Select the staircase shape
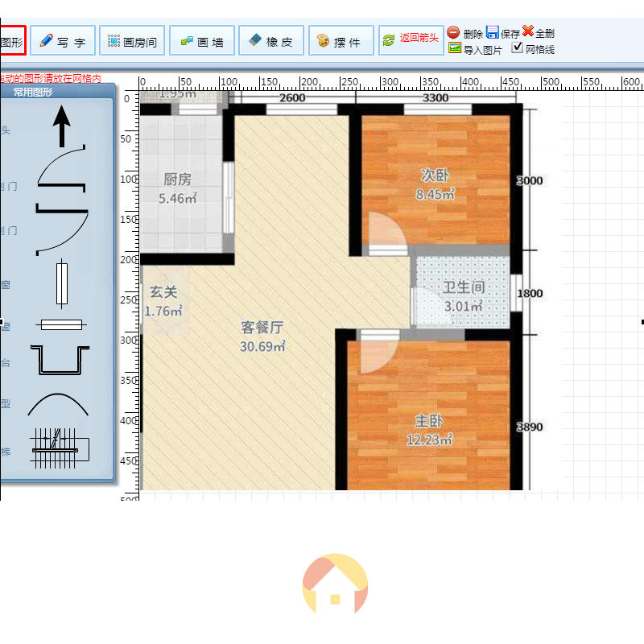This screenshot has height=644, width=644. [x=60, y=448]
